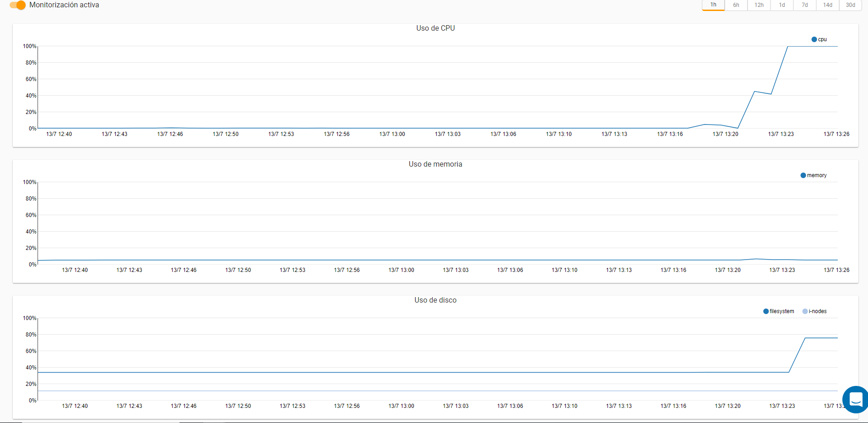Choose the 14d time range tab
The width and height of the screenshot is (868, 423).
[828, 5]
